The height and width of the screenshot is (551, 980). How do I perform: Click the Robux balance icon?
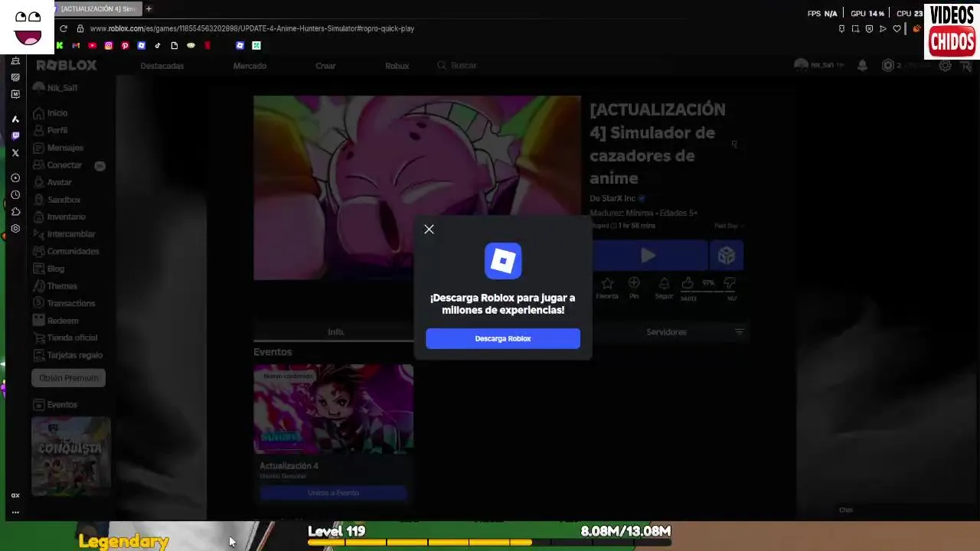click(x=888, y=66)
